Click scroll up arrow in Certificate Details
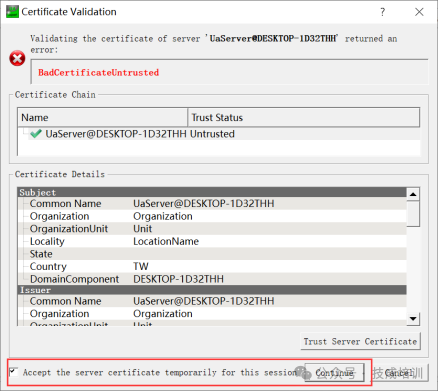Image resolution: width=438 pixels, height=392 pixels. click(413, 194)
